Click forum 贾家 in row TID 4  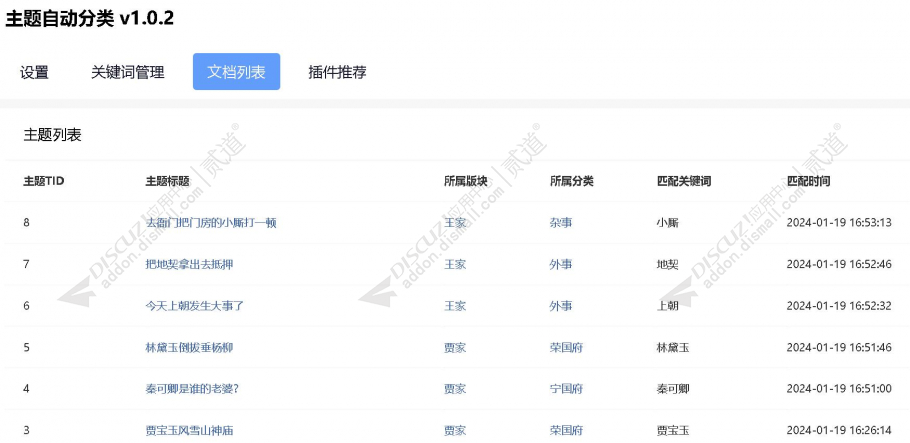455,389
